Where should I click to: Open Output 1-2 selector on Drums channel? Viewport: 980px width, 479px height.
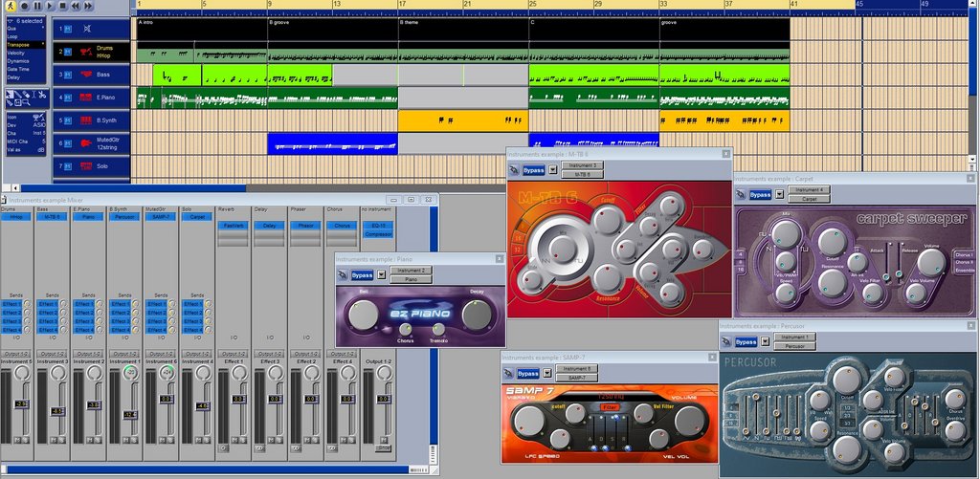coord(16,354)
